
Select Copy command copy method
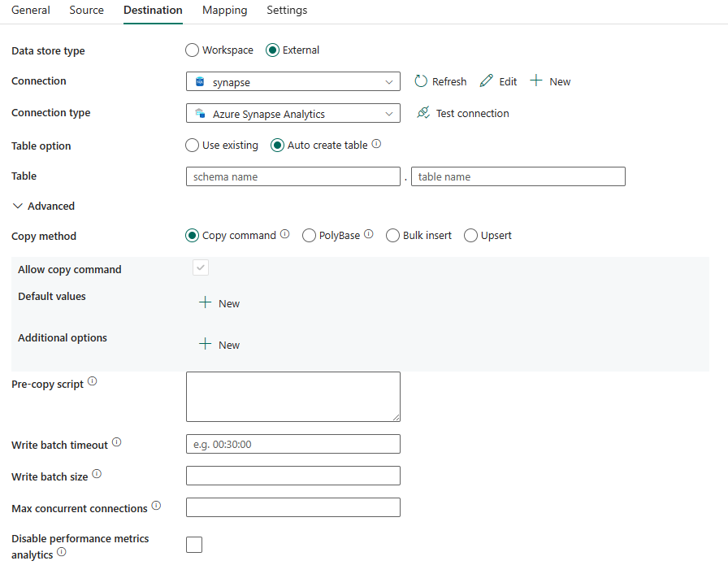click(193, 236)
